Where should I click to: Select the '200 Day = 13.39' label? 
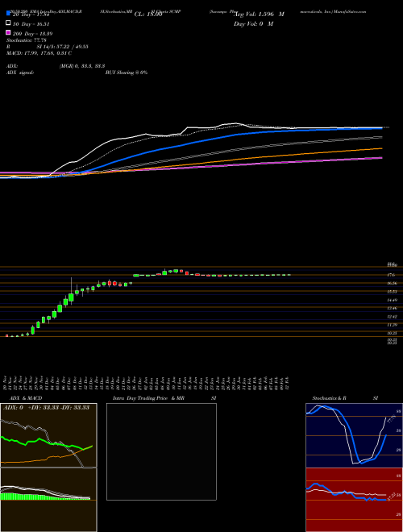click(32, 34)
